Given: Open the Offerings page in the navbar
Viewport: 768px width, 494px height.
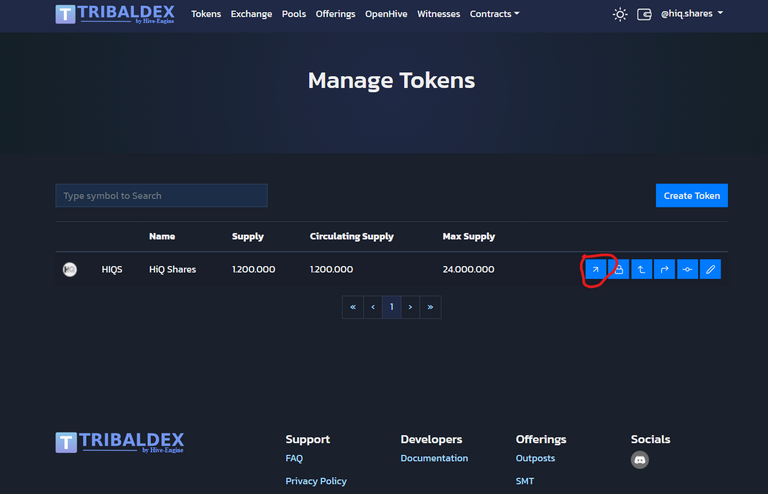Looking at the screenshot, I should 336,14.
